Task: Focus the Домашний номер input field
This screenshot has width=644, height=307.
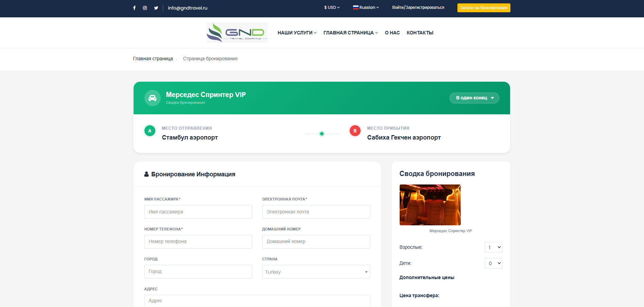Action: [316, 242]
